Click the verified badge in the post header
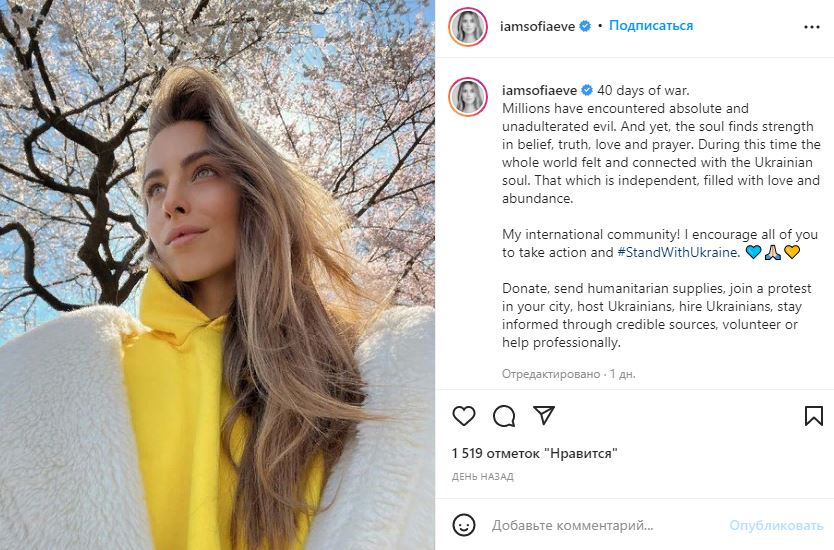 585,26
